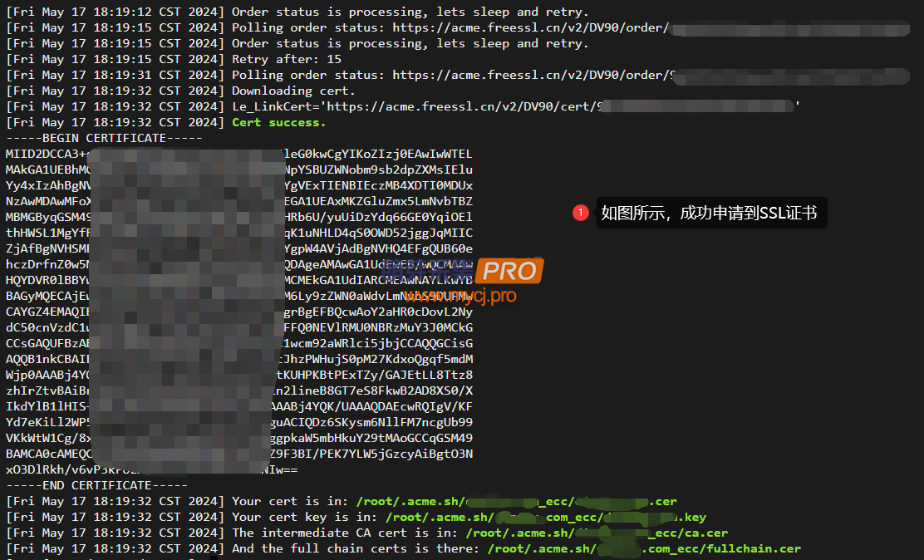
Task: Click the green 'Cert success.' message
Action: click(278, 123)
